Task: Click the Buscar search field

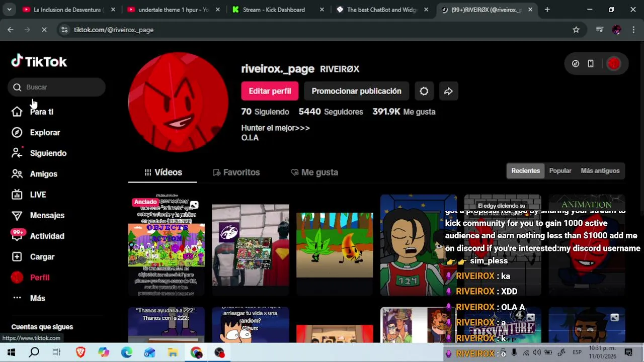Action: [56, 87]
